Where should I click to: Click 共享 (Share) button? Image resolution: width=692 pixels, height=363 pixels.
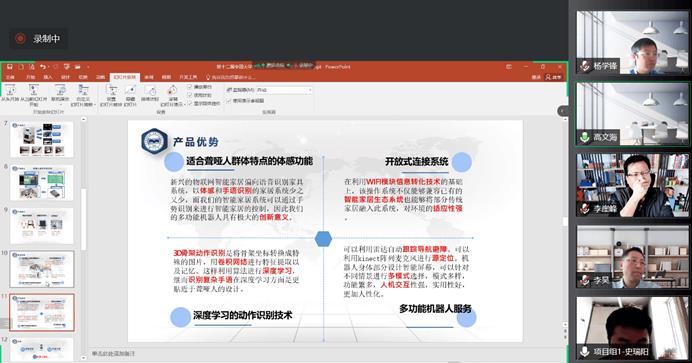coord(554,77)
